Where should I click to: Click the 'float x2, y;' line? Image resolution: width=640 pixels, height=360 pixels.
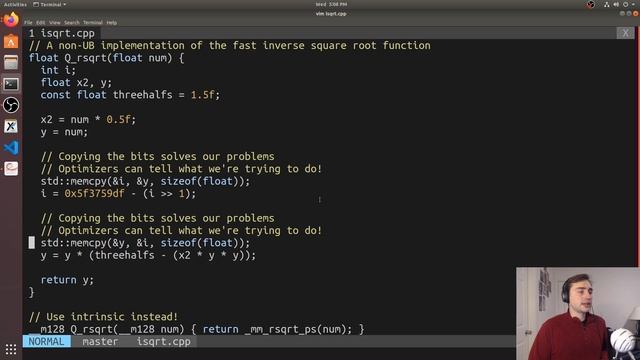[76, 82]
